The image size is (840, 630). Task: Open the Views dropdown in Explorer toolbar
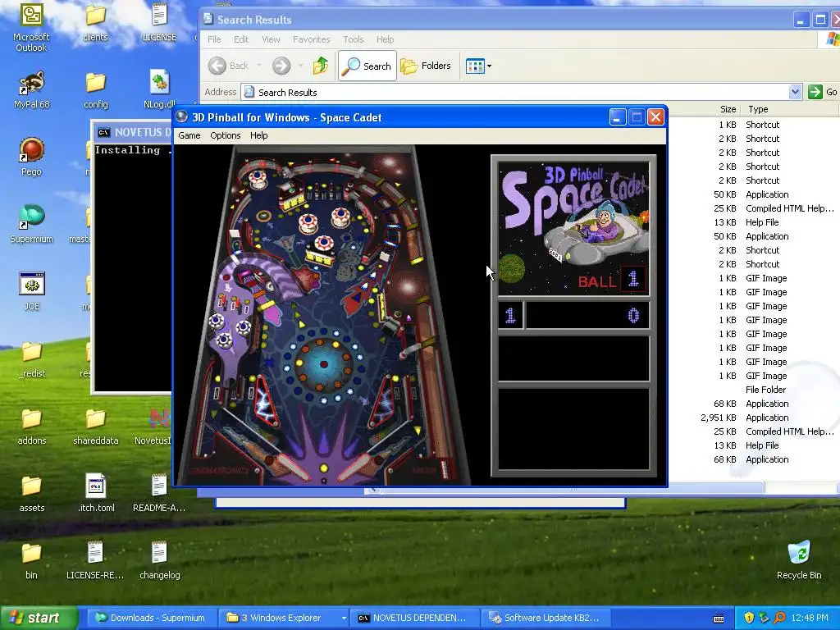tap(478, 66)
